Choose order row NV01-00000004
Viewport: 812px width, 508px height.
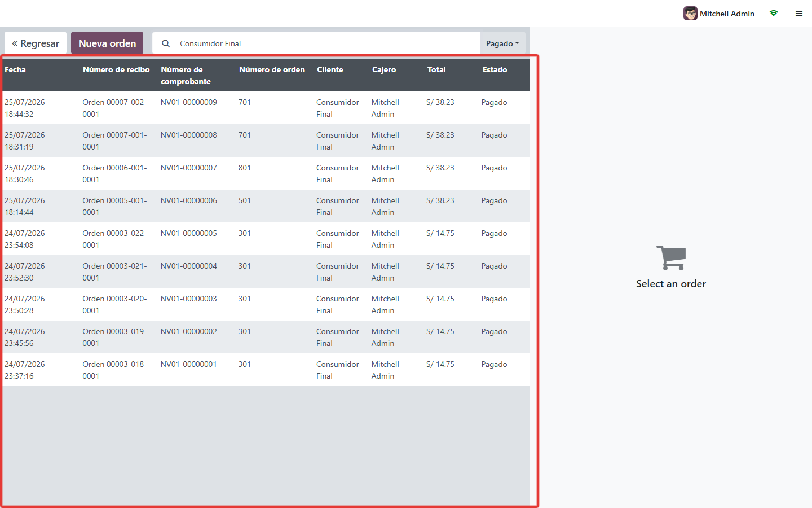click(266, 271)
